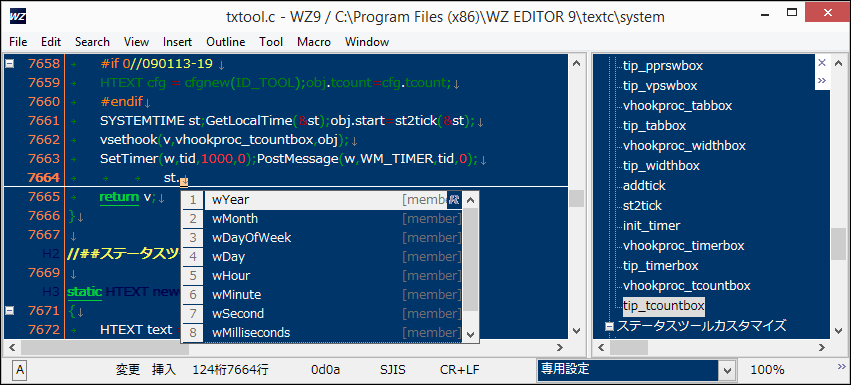Click the return keyword on line 7665

[x=119, y=197]
